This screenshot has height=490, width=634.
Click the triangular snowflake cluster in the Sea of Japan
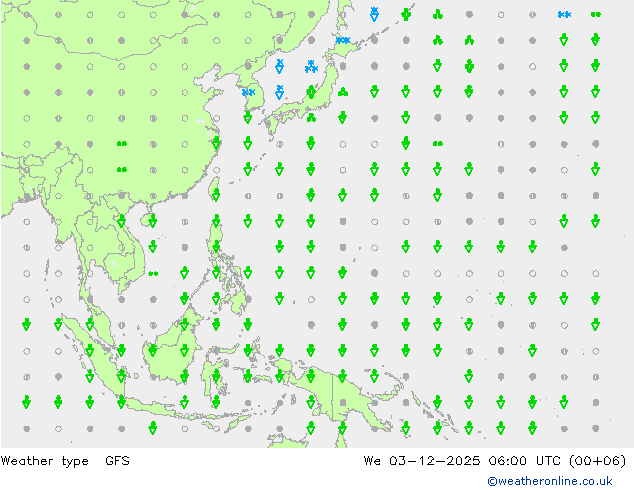[311, 66]
